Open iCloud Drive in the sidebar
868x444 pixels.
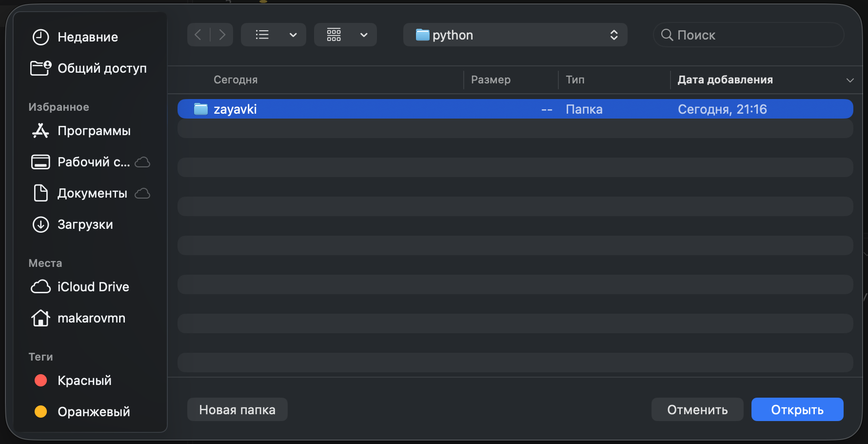click(93, 287)
